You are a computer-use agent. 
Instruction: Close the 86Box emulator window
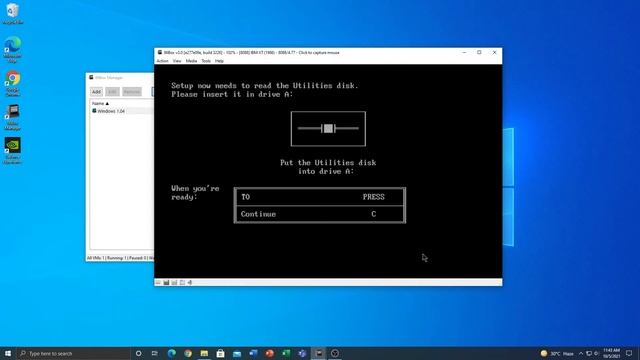click(x=494, y=53)
